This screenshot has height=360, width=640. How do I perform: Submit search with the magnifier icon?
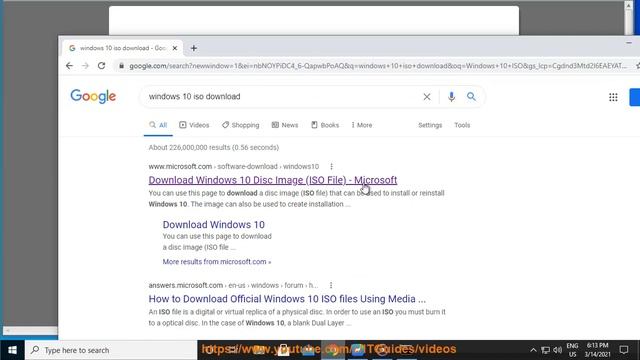pos(471,97)
